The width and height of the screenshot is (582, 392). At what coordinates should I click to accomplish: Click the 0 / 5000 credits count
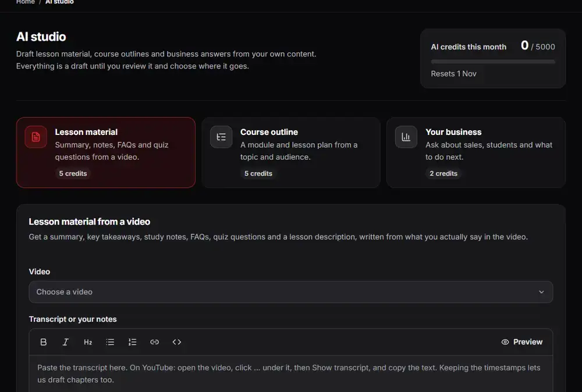click(538, 45)
